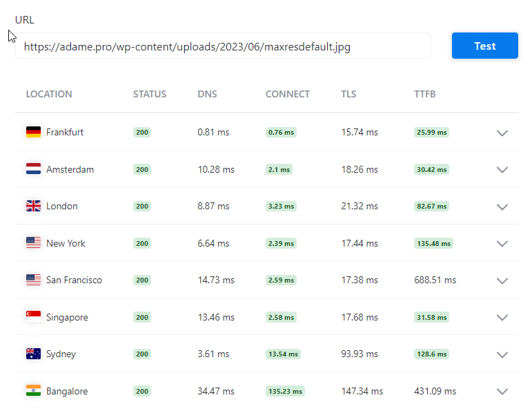This screenshot has width=532, height=420.
Task: Click the 15.74 ms TLS value
Action: 359,132
